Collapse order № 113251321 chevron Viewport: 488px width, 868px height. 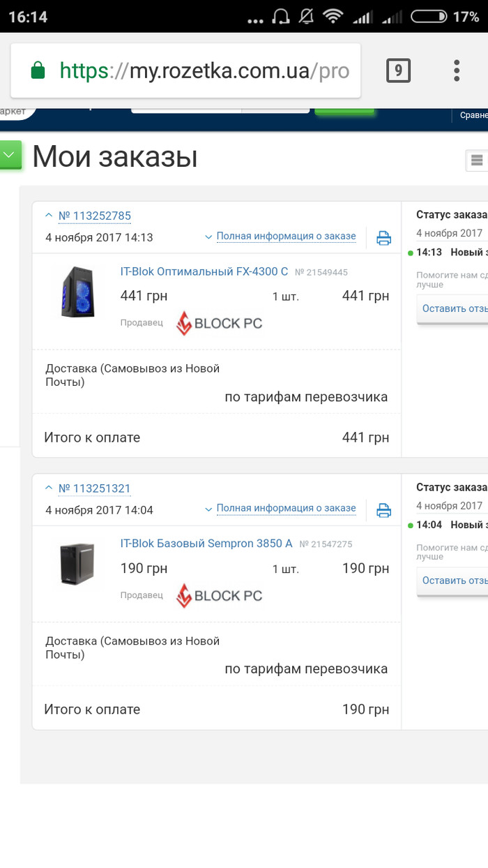pos(49,488)
